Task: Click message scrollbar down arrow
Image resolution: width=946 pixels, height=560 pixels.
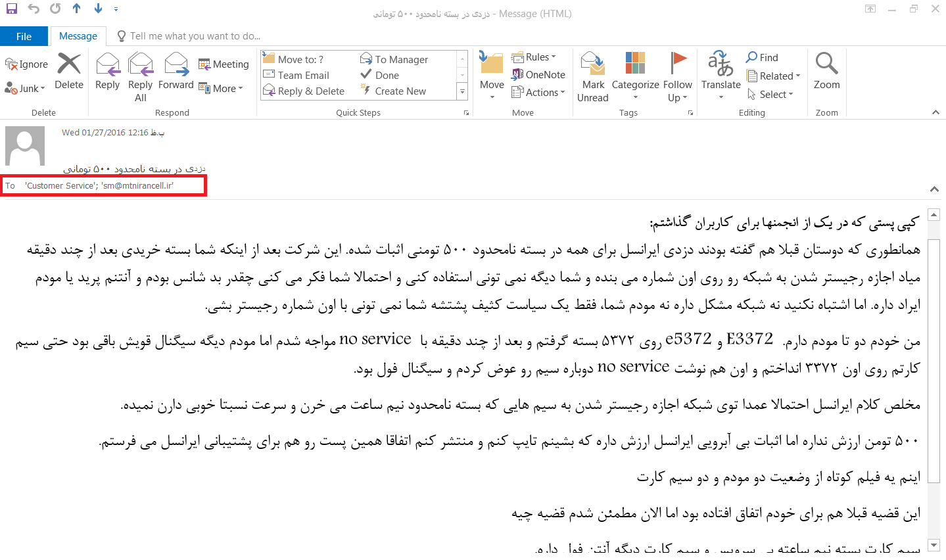Action: click(934, 545)
